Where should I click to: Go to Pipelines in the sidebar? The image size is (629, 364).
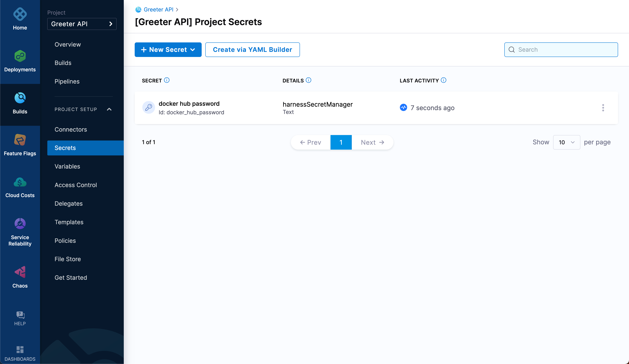(67, 81)
